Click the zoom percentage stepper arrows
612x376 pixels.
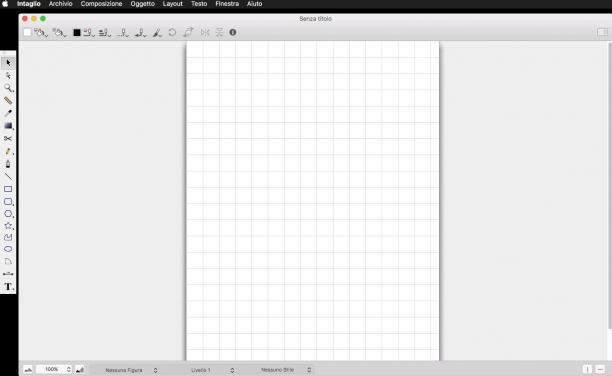69,369
